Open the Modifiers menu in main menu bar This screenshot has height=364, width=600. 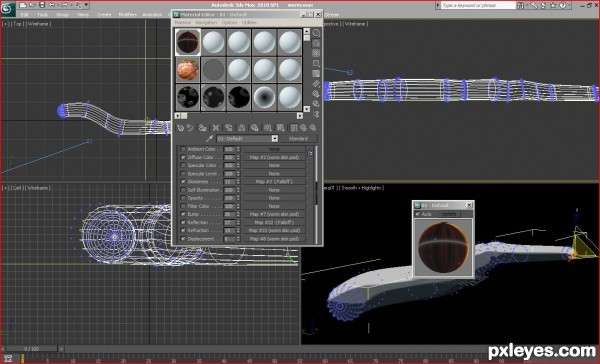[127, 15]
